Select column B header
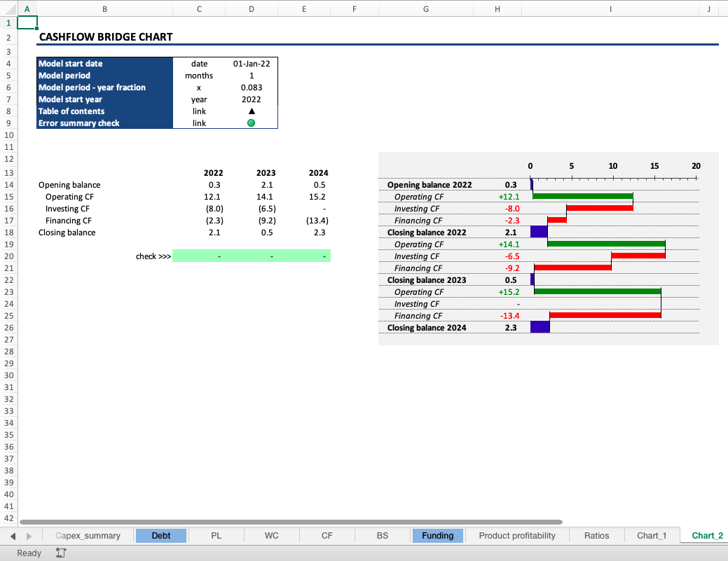The image size is (728, 561). (x=104, y=9)
